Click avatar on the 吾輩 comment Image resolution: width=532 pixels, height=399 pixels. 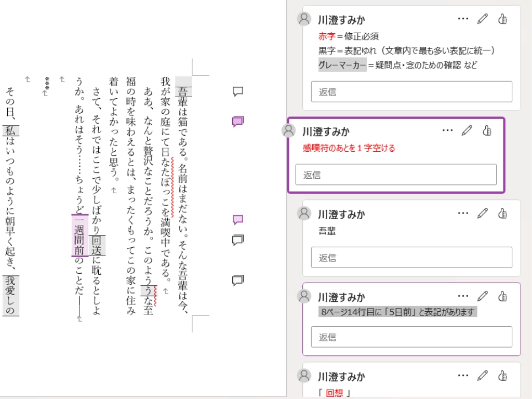pos(304,213)
